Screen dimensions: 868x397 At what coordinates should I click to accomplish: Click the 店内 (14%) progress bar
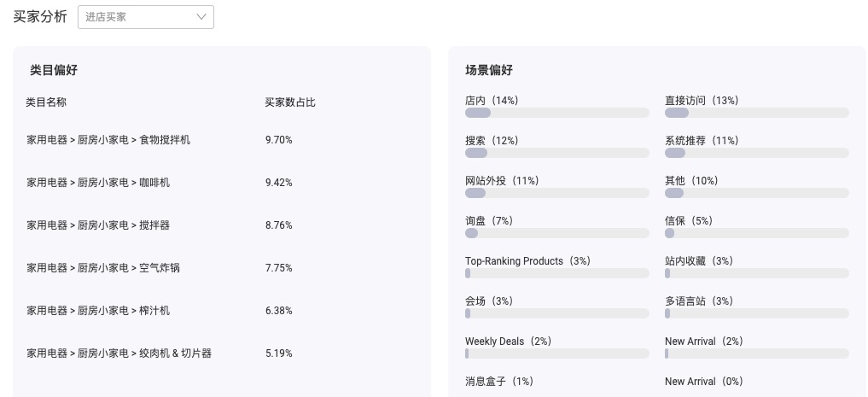pyautogui.click(x=556, y=113)
